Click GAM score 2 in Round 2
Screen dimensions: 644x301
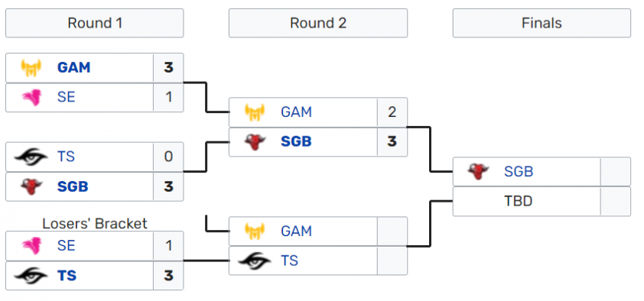tap(392, 112)
